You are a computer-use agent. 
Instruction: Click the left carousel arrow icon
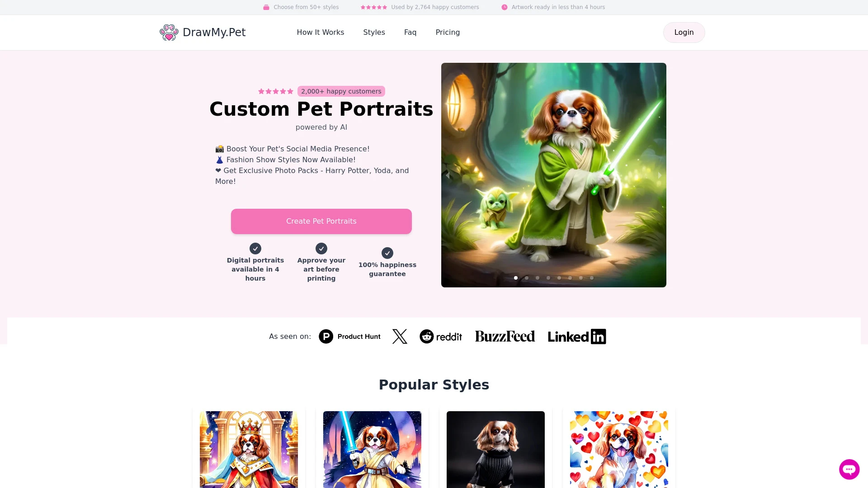[448, 174]
